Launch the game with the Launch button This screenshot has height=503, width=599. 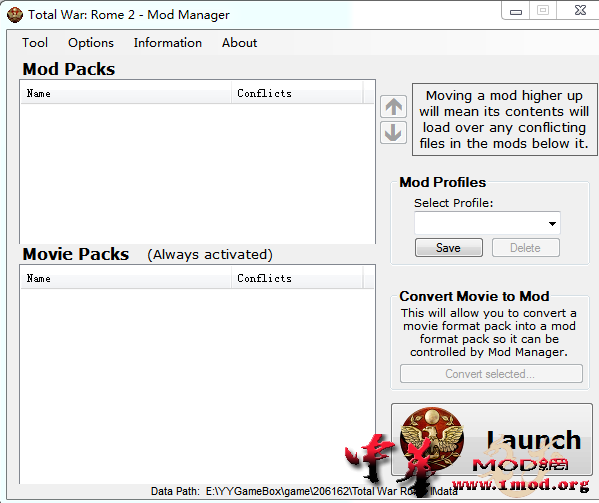click(x=492, y=440)
